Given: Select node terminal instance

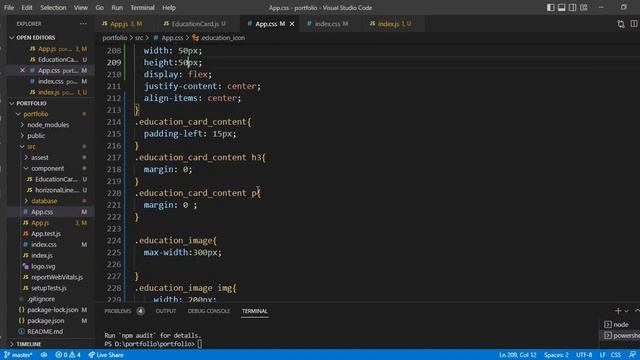Looking at the screenshot, I should 621,324.
